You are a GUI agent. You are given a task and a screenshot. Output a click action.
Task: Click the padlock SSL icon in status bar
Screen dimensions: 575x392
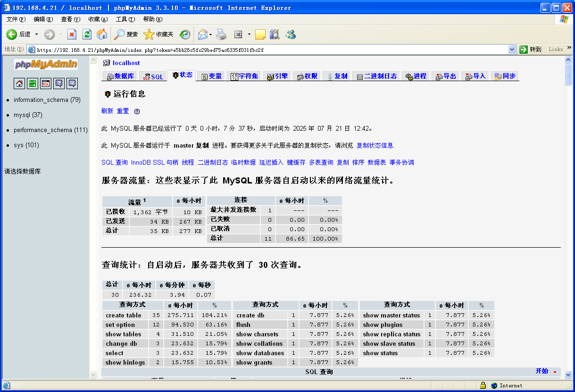click(483, 385)
